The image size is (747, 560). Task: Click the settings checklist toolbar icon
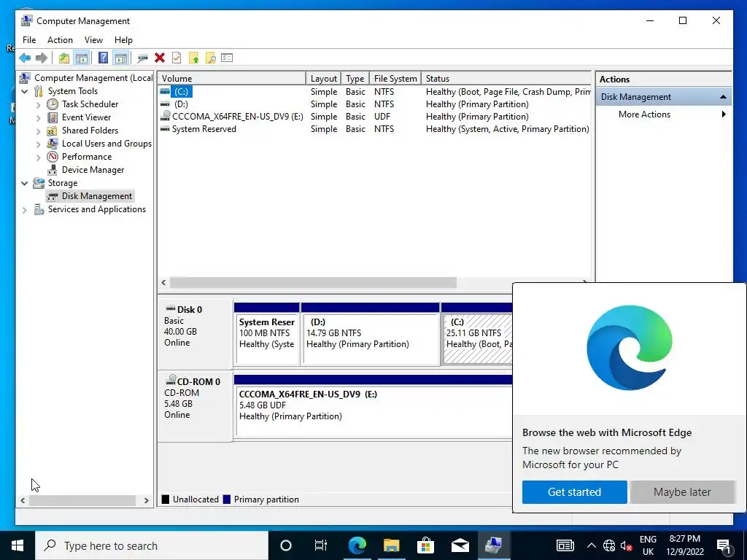(x=227, y=58)
